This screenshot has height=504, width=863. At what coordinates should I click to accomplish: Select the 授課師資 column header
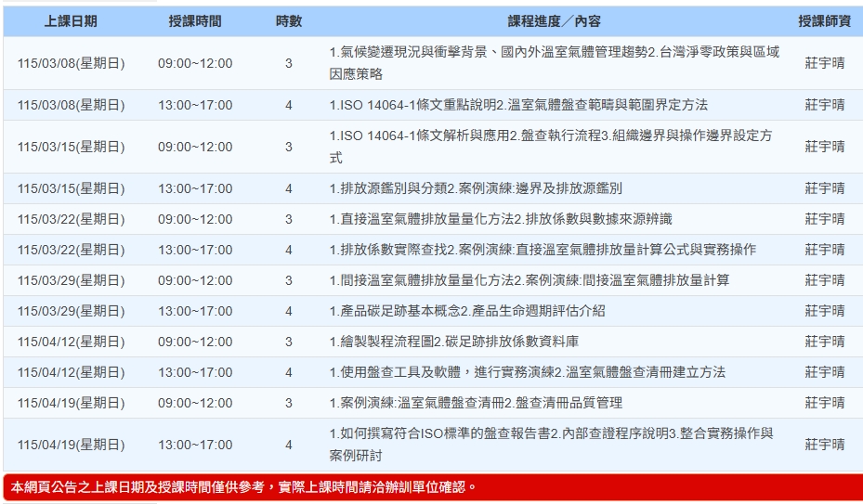click(824, 21)
